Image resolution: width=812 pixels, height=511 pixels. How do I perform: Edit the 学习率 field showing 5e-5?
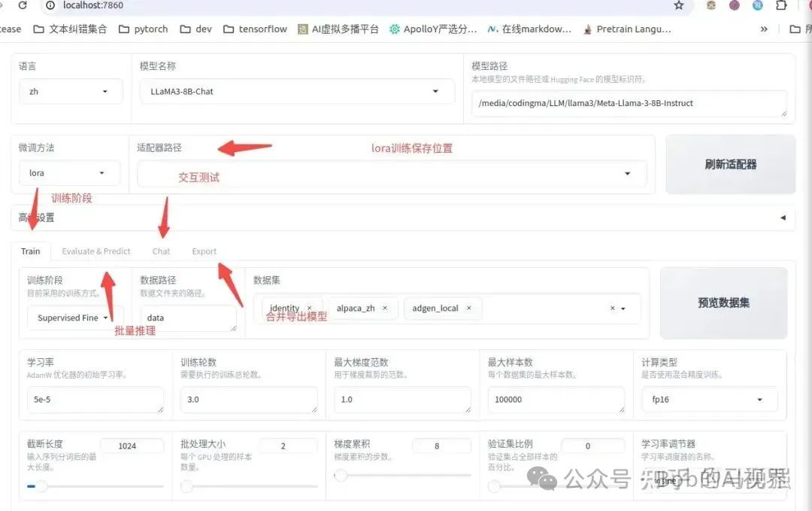[95, 400]
